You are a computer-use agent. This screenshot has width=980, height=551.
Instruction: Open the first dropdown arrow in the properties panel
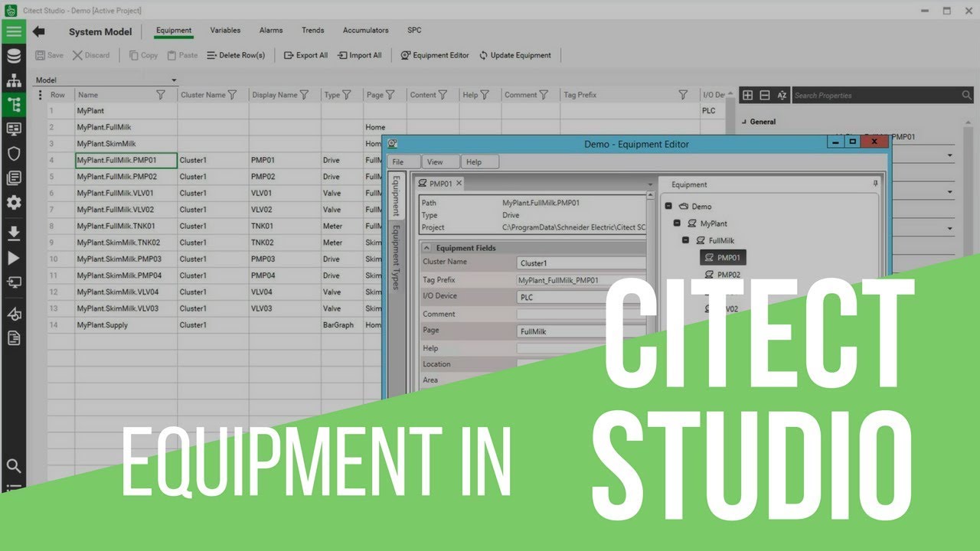(x=950, y=155)
